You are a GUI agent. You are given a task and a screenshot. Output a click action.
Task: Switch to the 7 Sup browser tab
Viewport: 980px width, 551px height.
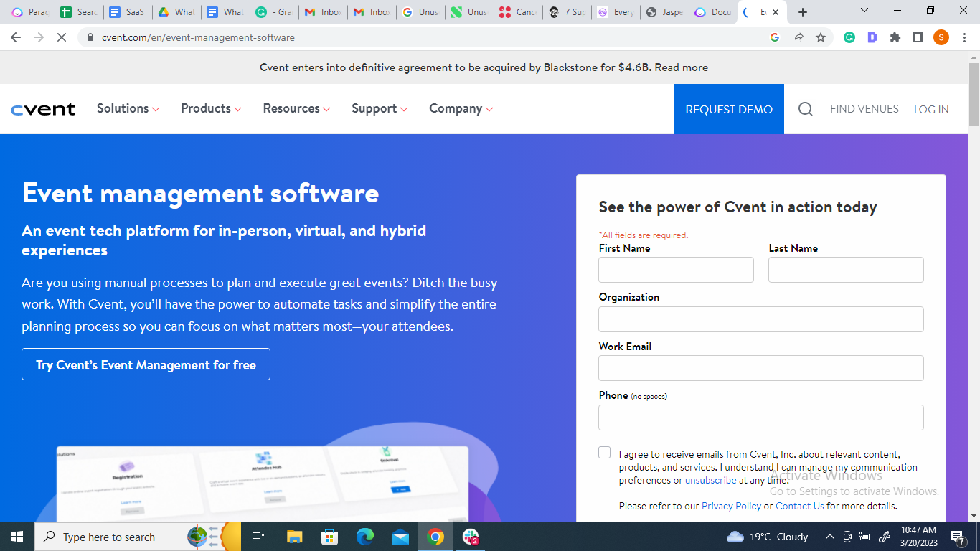point(566,12)
